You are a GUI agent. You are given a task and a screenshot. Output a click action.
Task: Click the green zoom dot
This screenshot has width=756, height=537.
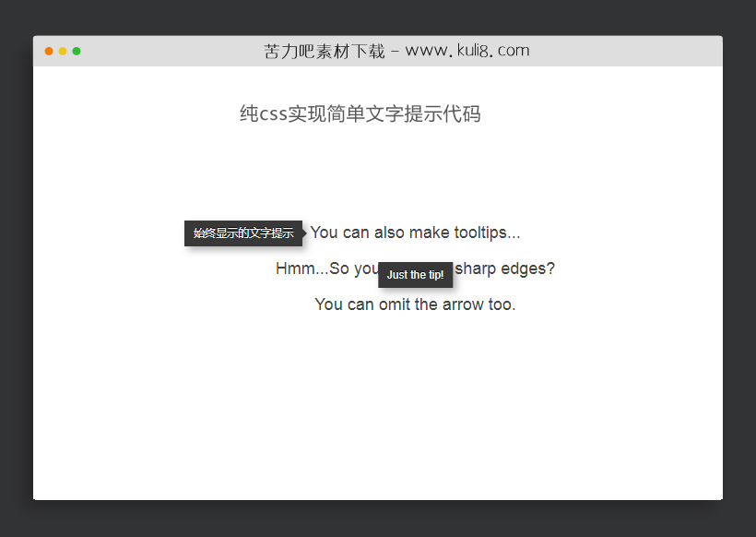click(x=77, y=51)
